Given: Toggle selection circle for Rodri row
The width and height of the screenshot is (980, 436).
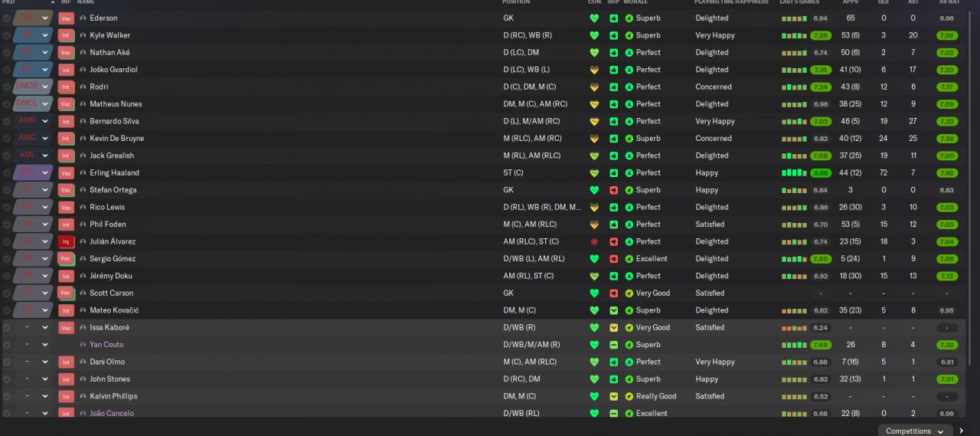Looking at the screenshot, I should click(7, 87).
